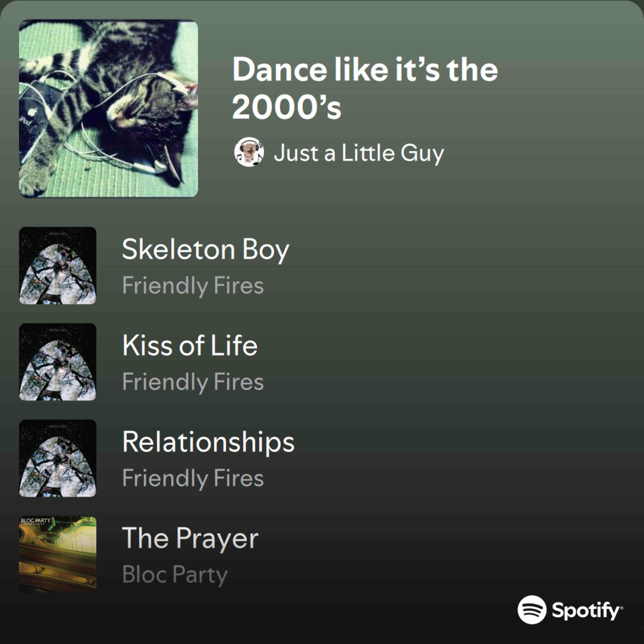Click Friendly Fires artist under Kiss of Life
The width and height of the screenshot is (644, 644).
[x=193, y=382]
